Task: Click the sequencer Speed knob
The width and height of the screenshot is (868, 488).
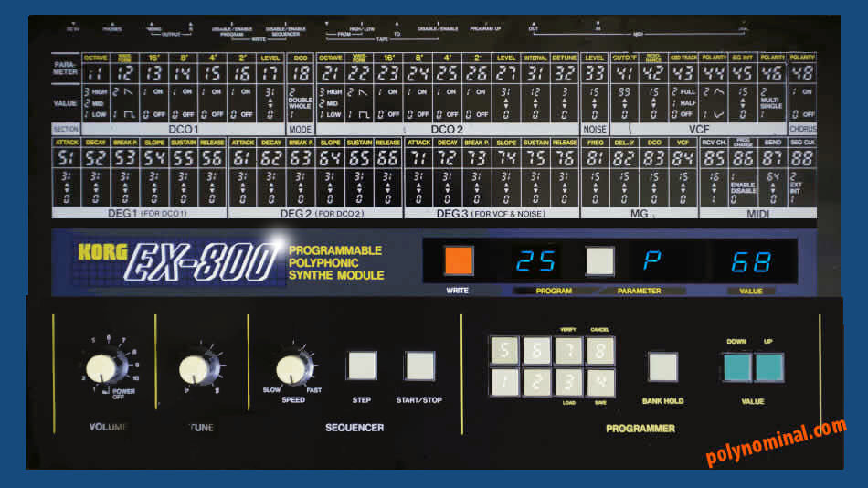Action: click(291, 369)
